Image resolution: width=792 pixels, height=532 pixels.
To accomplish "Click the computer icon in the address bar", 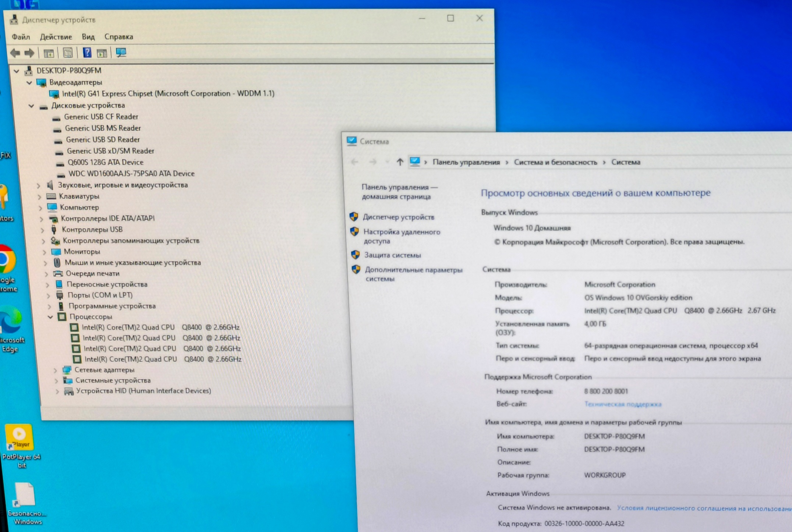I will click(x=415, y=162).
